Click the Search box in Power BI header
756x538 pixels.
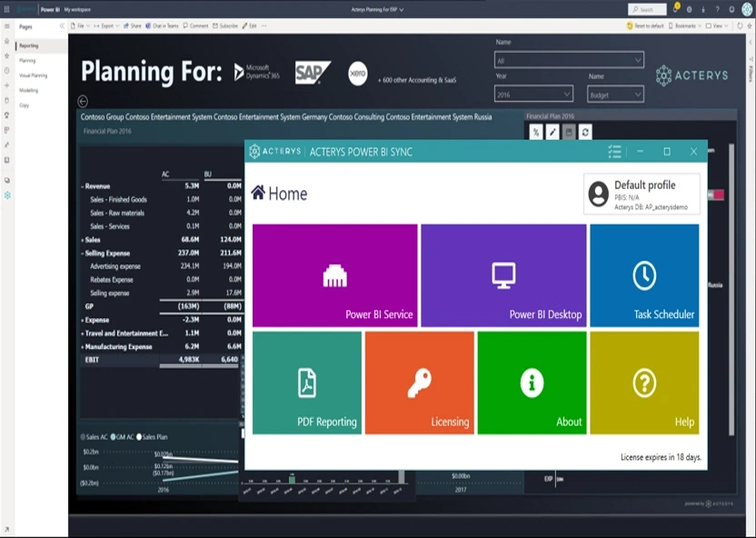click(x=647, y=9)
